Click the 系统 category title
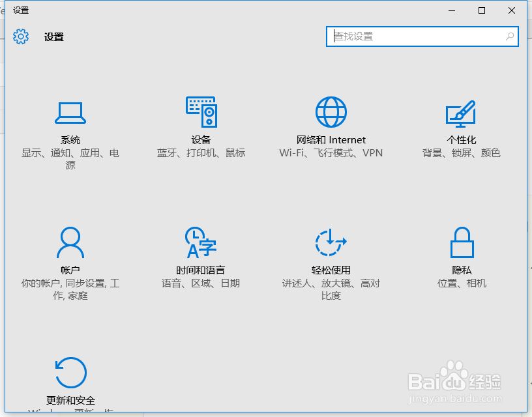The width and height of the screenshot is (532, 417). point(70,139)
